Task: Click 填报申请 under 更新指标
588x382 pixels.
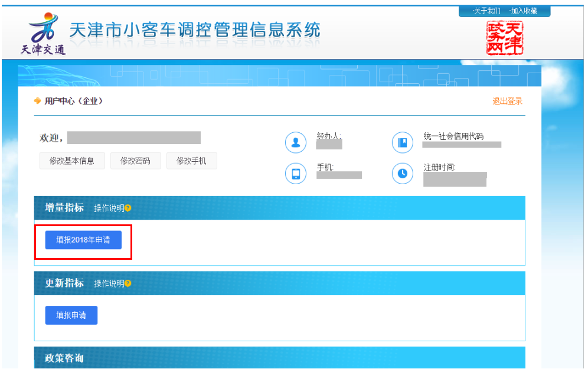Action: pyautogui.click(x=71, y=315)
